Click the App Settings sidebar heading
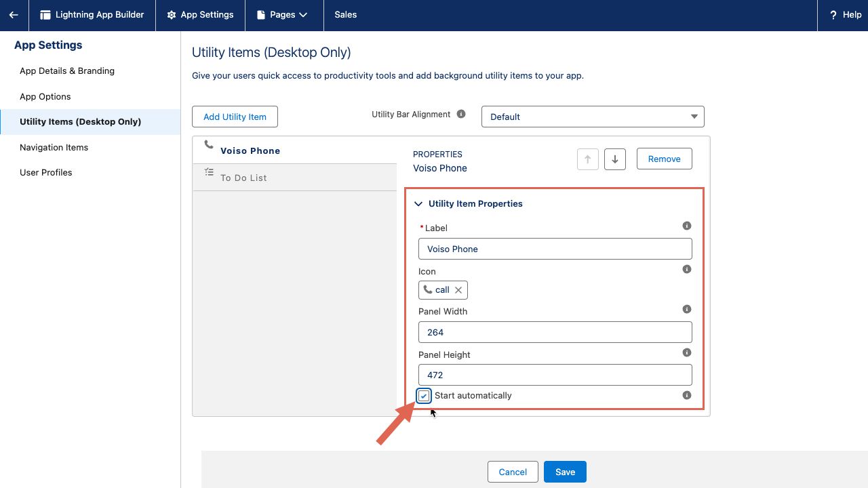This screenshot has width=868, height=488. point(48,45)
